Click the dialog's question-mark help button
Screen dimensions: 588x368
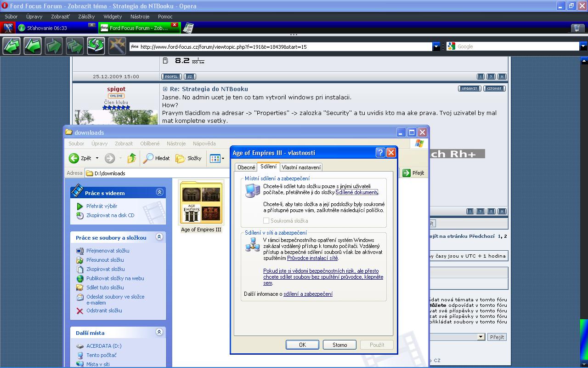coord(380,153)
